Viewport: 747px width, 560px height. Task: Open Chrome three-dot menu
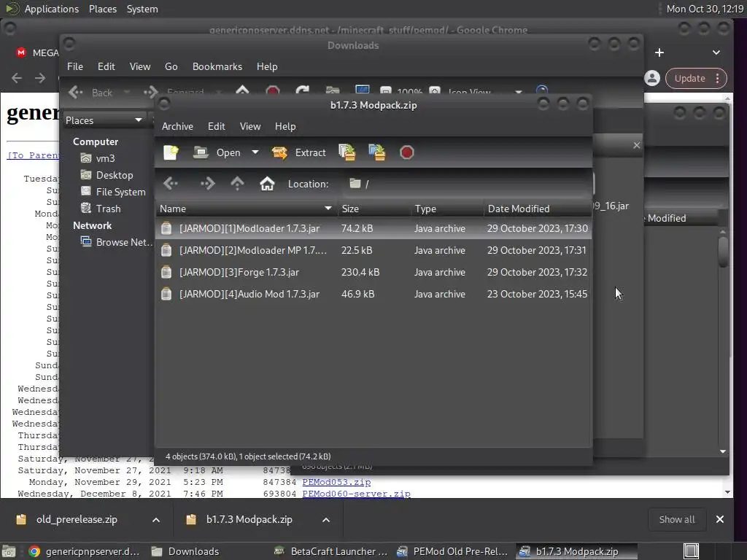[718, 79]
